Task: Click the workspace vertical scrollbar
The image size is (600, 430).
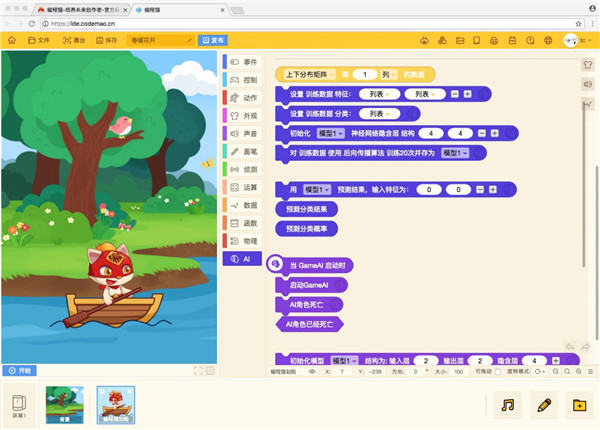Action: [x=597, y=252]
